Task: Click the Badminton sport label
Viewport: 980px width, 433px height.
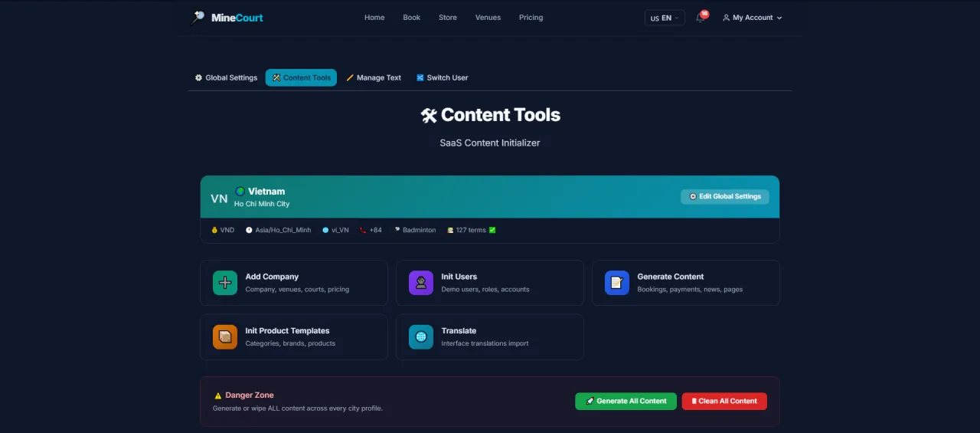Action: (x=420, y=230)
